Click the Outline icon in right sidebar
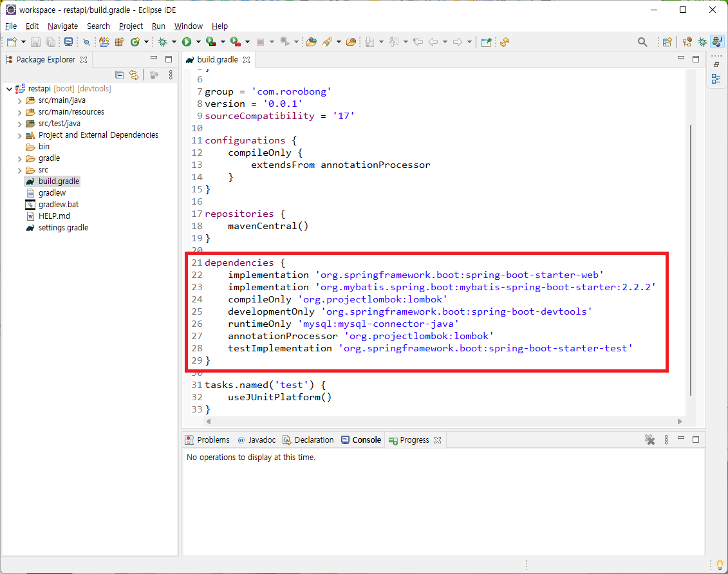This screenshot has height=574, width=728. 716,79
